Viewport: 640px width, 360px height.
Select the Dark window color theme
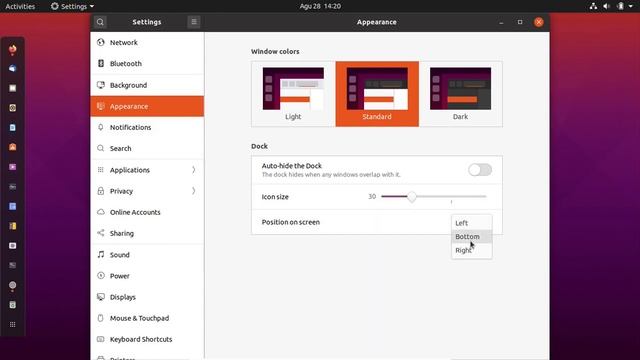460,94
